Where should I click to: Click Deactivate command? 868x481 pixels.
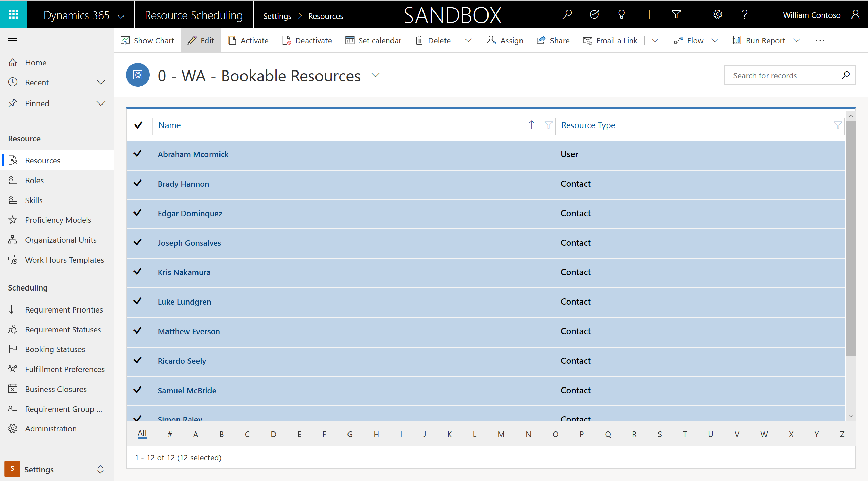click(x=307, y=41)
